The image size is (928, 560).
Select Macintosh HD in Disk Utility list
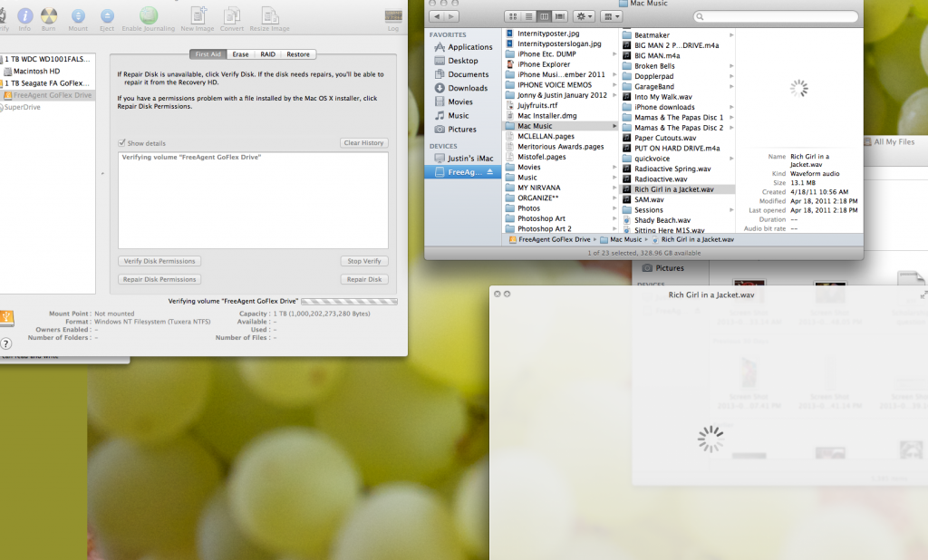[36, 71]
